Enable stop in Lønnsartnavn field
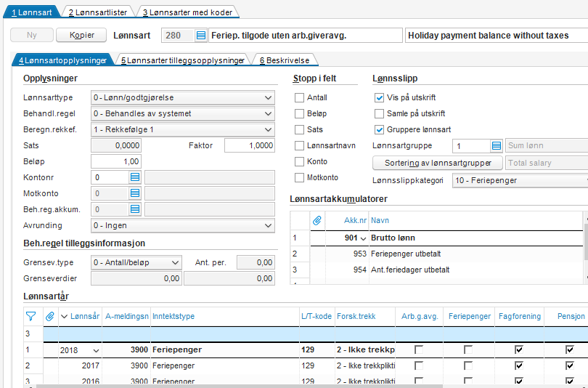Image resolution: width=588 pixels, height=388 pixels. [299, 145]
